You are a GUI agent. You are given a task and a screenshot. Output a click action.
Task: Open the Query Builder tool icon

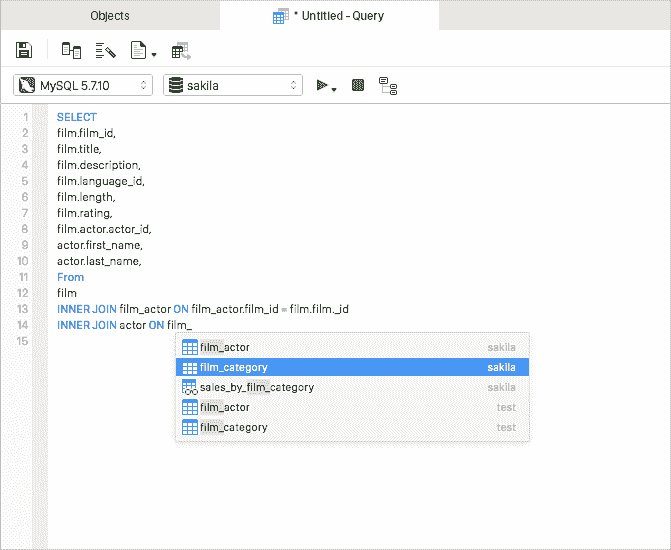(x=71, y=51)
